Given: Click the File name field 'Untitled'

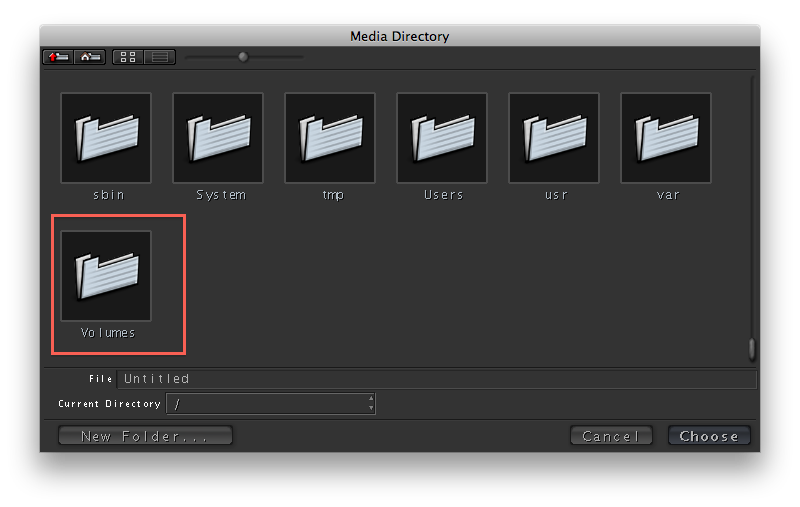Looking at the screenshot, I should [x=436, y=379].
